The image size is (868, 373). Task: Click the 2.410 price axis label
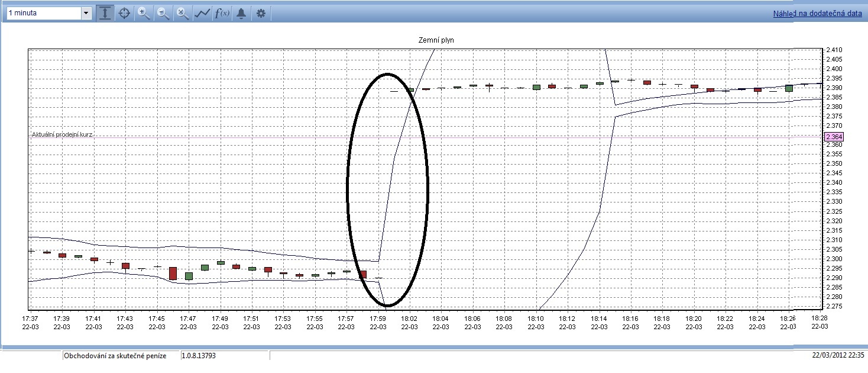(835, 50)
